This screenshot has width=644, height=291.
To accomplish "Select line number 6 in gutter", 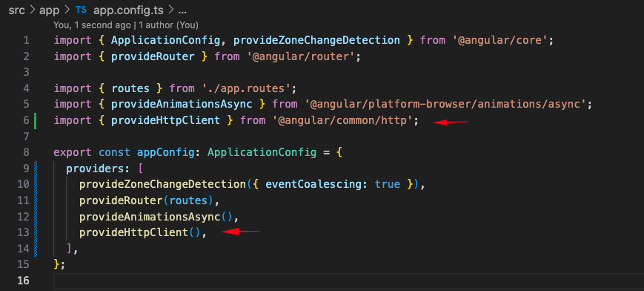I will pyautogui.click(x=26, y=120).
